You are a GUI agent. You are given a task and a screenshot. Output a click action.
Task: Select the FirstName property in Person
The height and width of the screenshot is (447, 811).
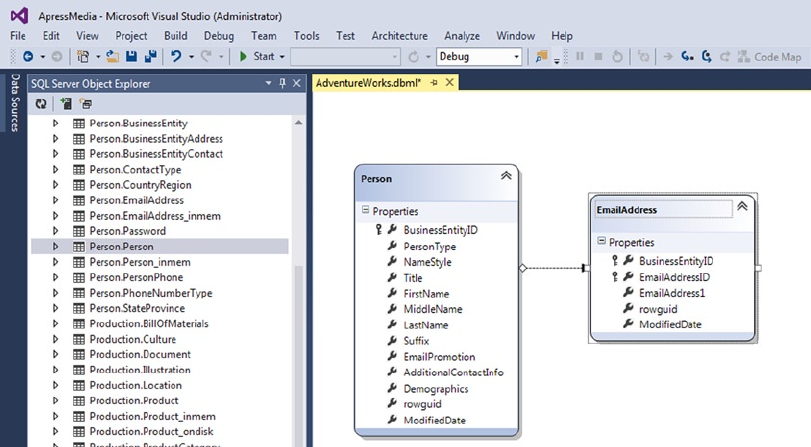(x=426, y=294)
